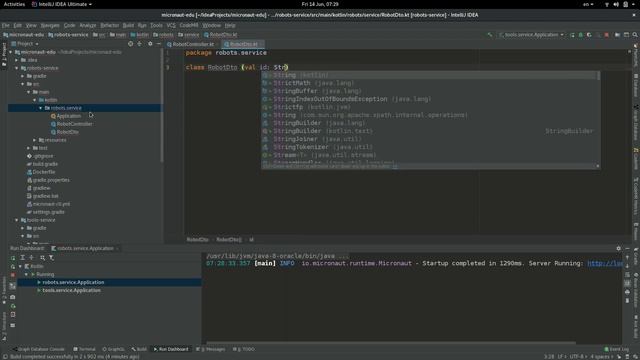Open the system clock Fri 14 Jun
The image size is (640, 360).
coord(320,4)
